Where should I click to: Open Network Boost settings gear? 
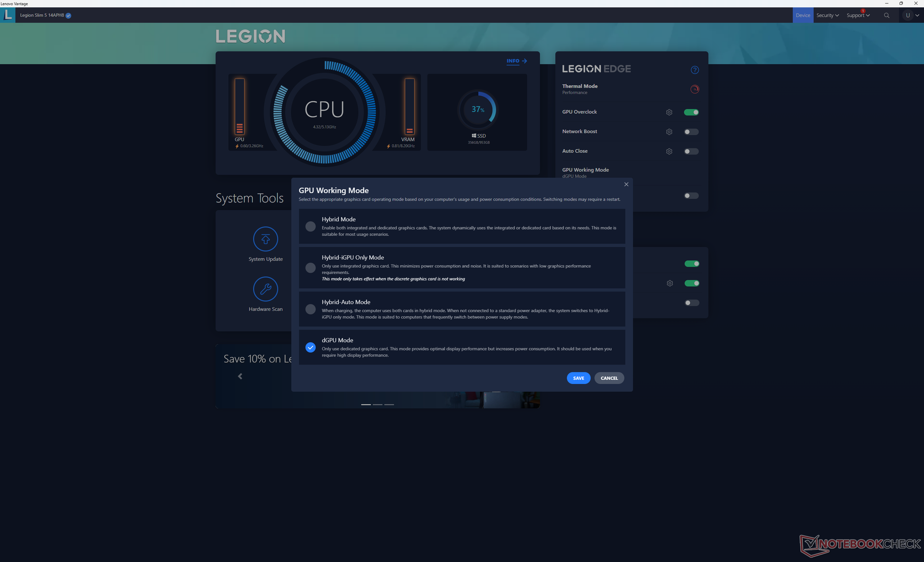click(x=669, y=132)
